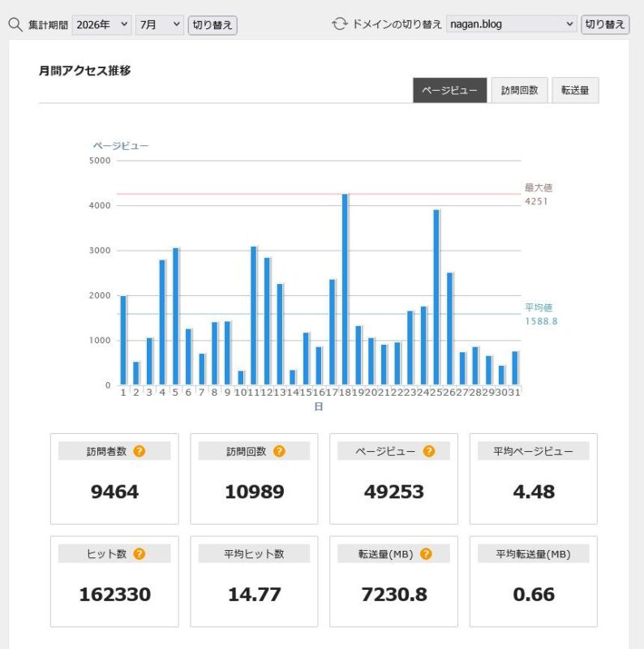Click the page view total 49253

(x=394, y=492)
